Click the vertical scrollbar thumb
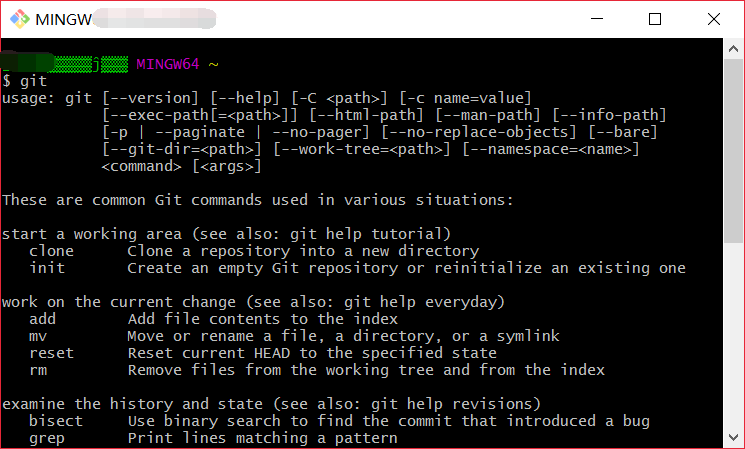Image resolution: width=745 pixels, height=449 pixels. (x=733, y=151)
